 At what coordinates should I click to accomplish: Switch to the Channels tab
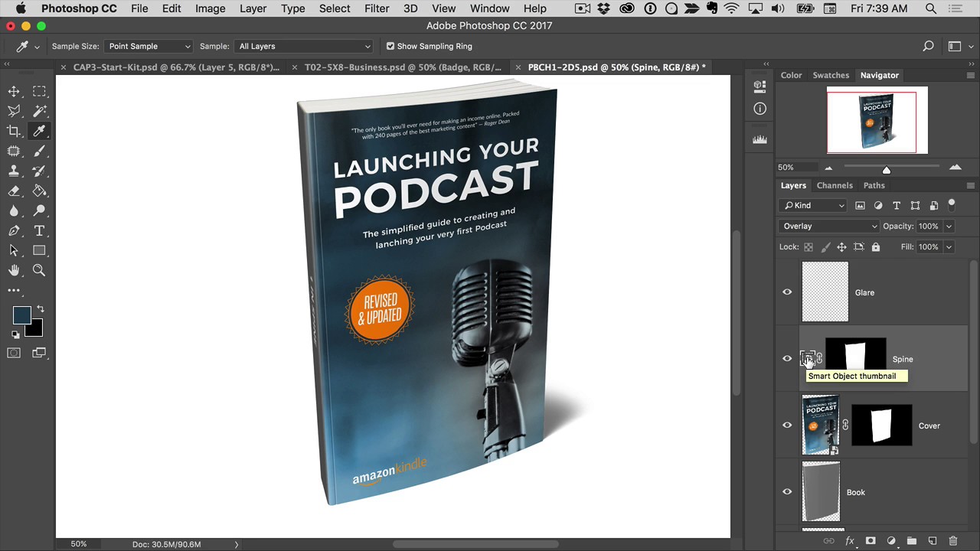pos(834,185)
